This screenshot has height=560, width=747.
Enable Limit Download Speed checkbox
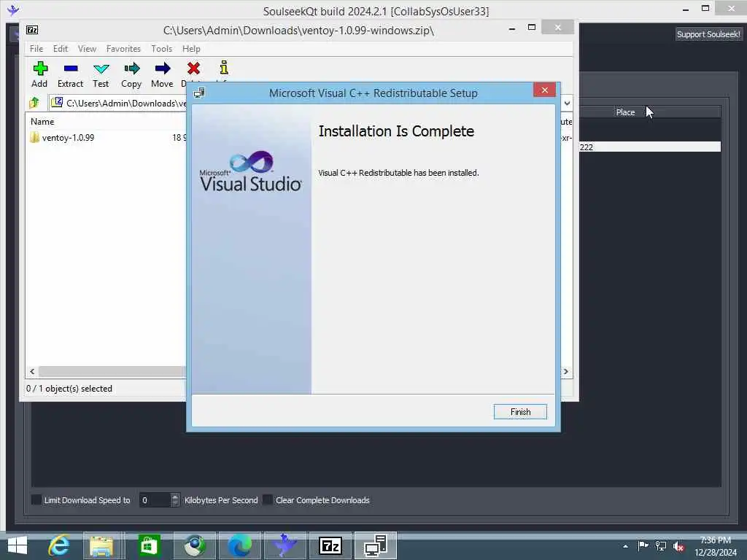click(x=36, y=499)
